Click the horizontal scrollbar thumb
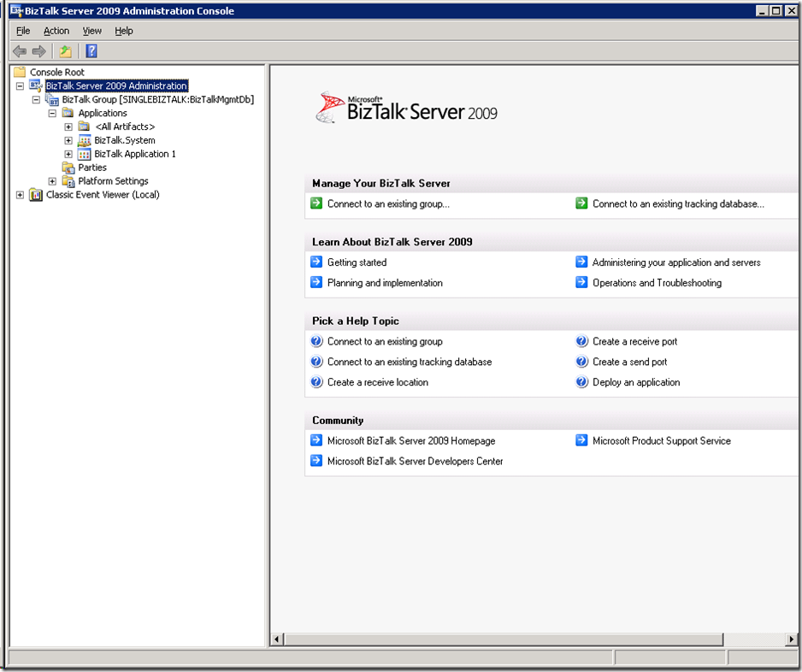The width and height of the screenshot is (802, 672). point(504,639)
